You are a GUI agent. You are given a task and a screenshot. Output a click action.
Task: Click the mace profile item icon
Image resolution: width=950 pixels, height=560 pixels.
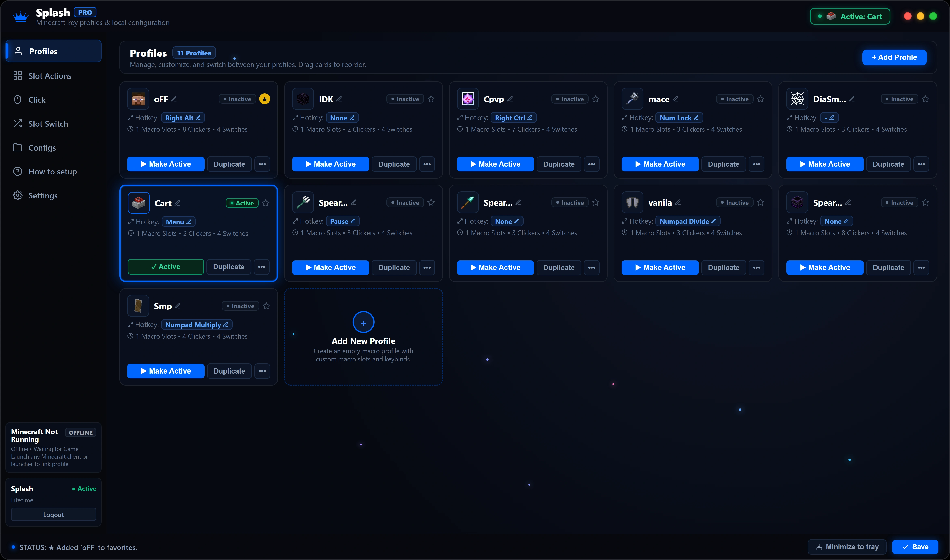click(632, 99)
